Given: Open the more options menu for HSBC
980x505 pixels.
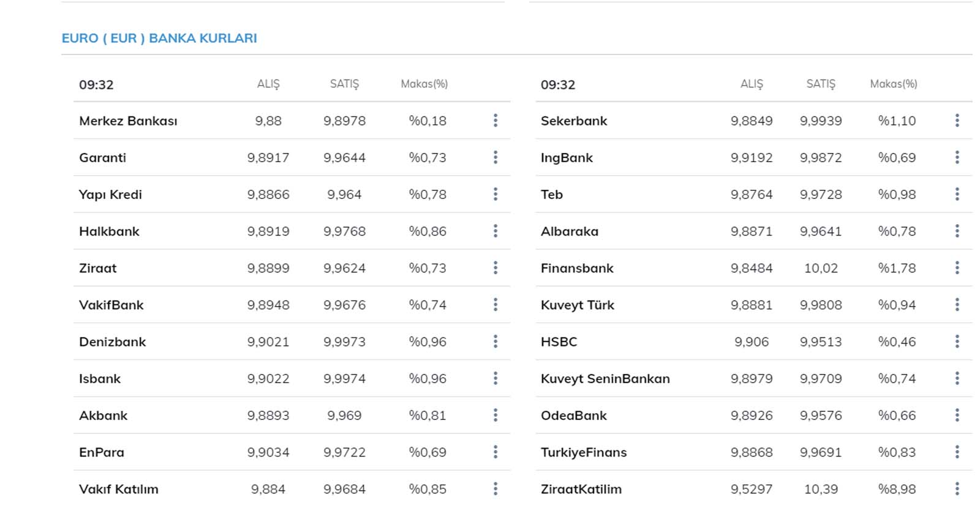Looking at the screenshot, I should click(957, 342).
